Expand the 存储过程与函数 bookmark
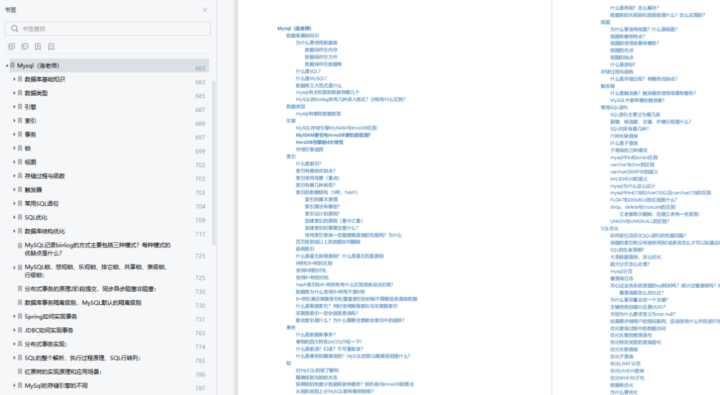720x395 pixels. pos(14,175)
